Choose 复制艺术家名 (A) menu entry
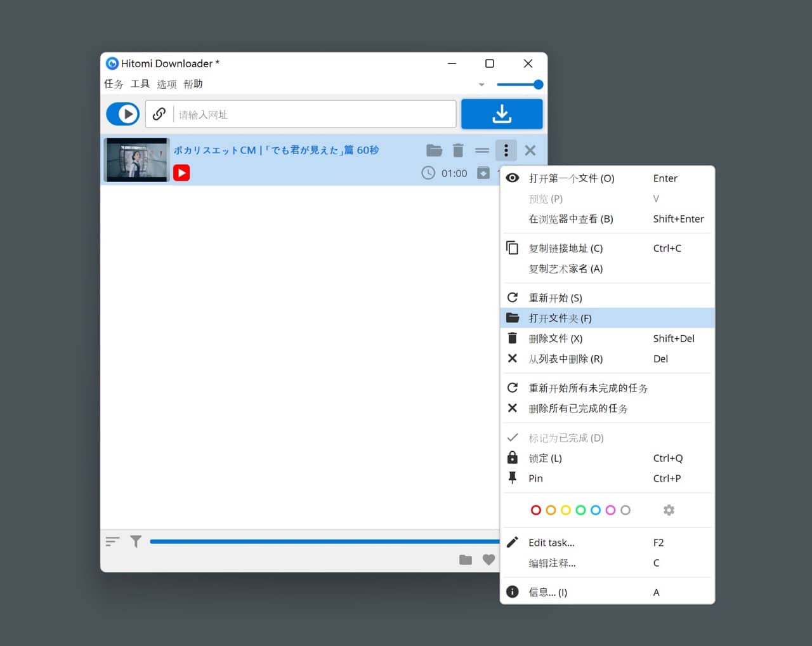This screenshot has height=646, width=812. coord(607,268)
